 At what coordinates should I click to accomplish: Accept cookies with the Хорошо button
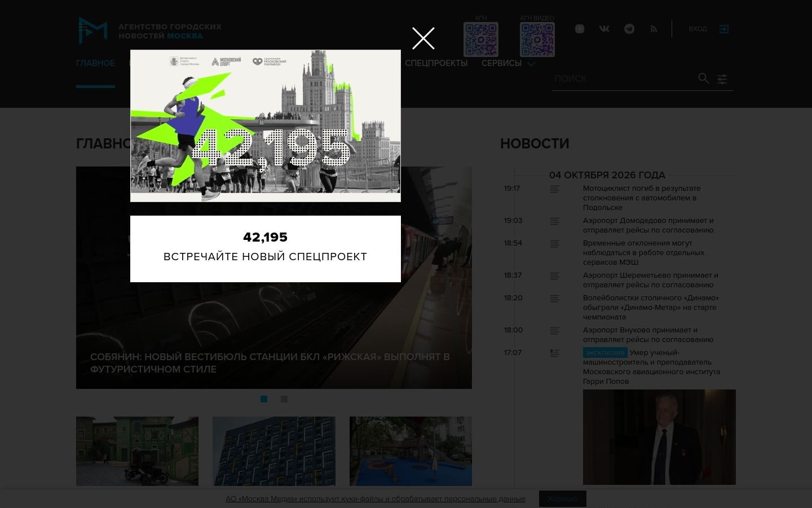562,498
